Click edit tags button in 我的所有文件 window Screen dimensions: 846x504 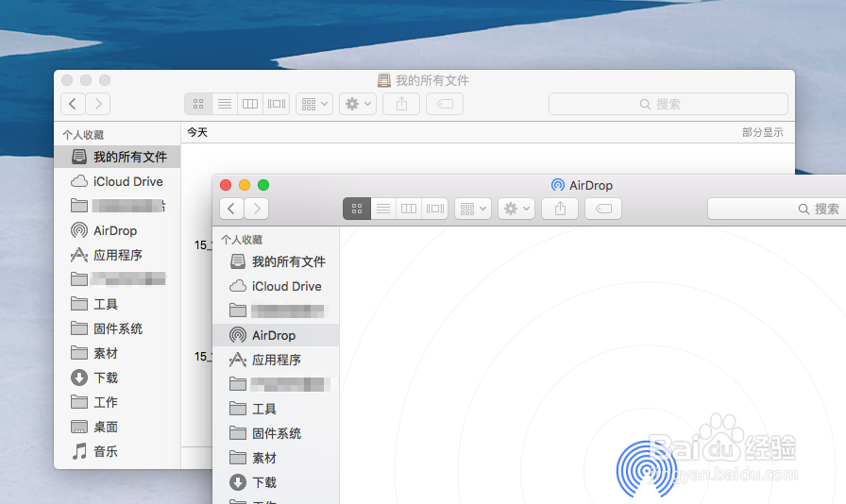click(445, 104)
